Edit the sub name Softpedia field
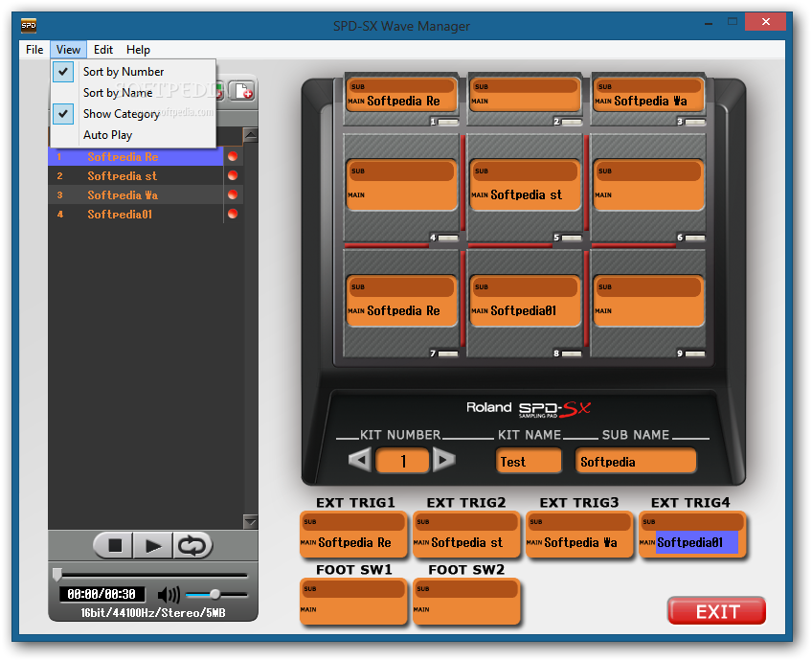Screen dimensions: 812x661 tap(636, 461)
